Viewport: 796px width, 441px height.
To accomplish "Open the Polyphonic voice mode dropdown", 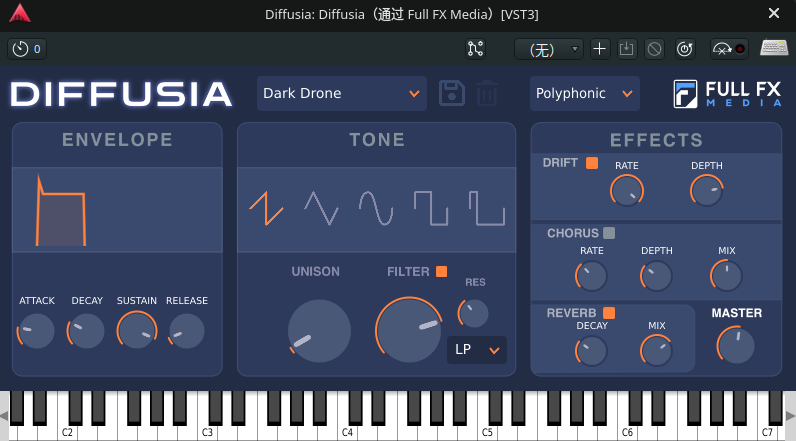I will [x=584, y=93].
